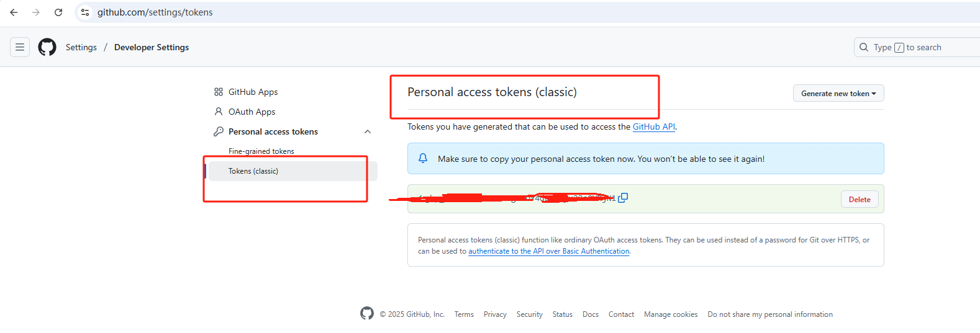Viewport: 980px width, 333px height.
Task: Go forward with browser forward arrow
Action: (36, 12)
